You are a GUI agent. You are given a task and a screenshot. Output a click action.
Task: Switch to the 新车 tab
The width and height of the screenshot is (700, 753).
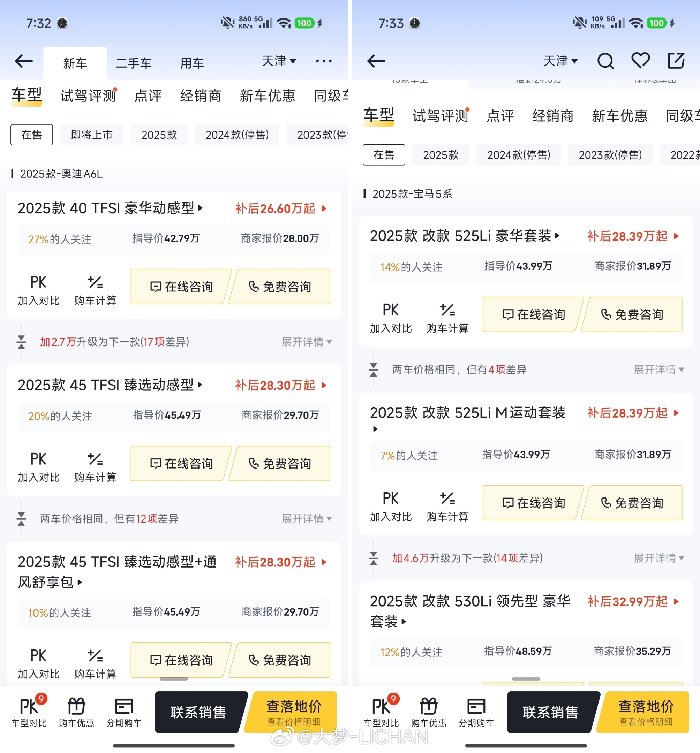[x=75, y=63]
